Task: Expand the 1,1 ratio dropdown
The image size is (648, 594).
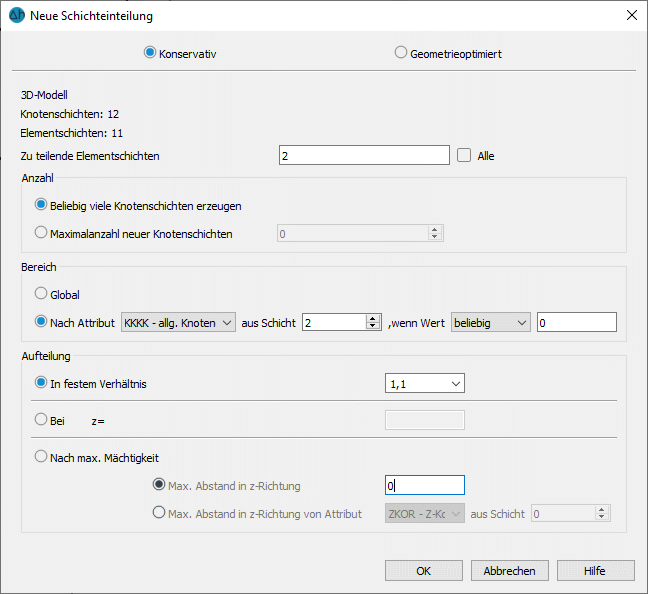Action: [x=425, y=383]
